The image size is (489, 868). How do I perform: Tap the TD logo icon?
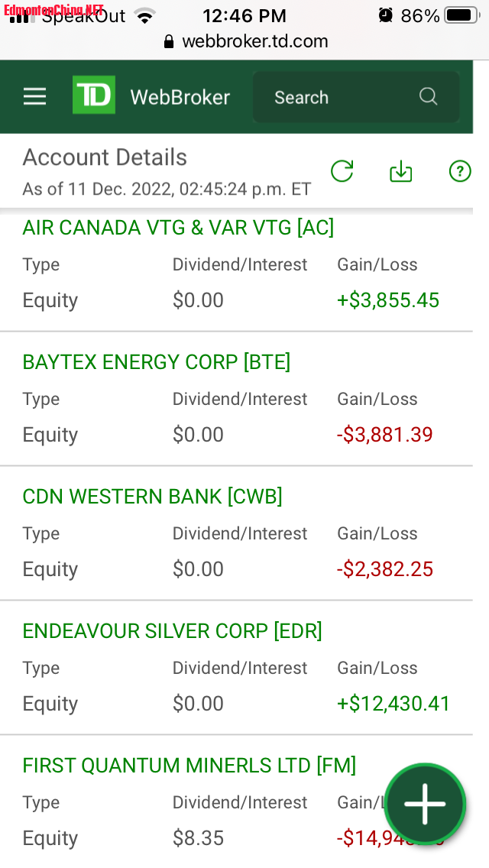(94, 96)
